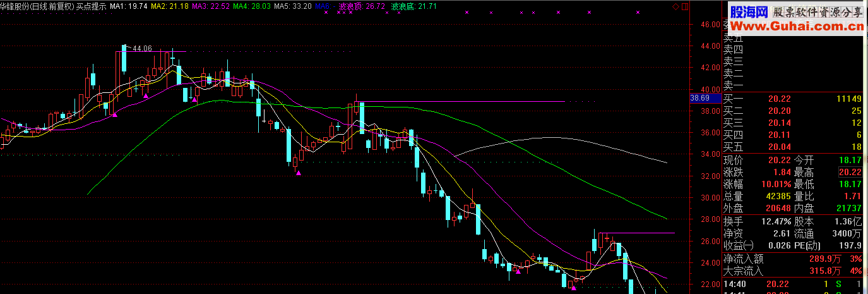Click the 买三 bid price 20.14

pyautogui.click(x=779, y=123)
